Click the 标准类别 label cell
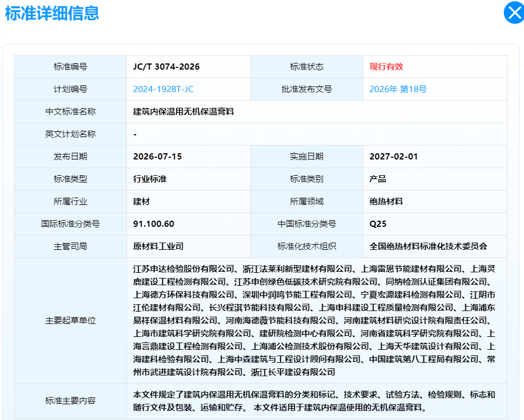524x420 pixels. pyautogui.click(x=307, y=179)
